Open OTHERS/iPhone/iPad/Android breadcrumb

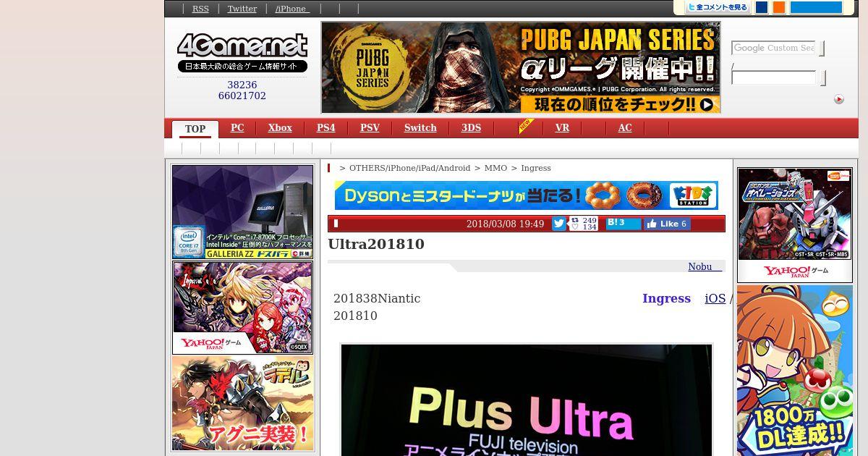[409, 168]
